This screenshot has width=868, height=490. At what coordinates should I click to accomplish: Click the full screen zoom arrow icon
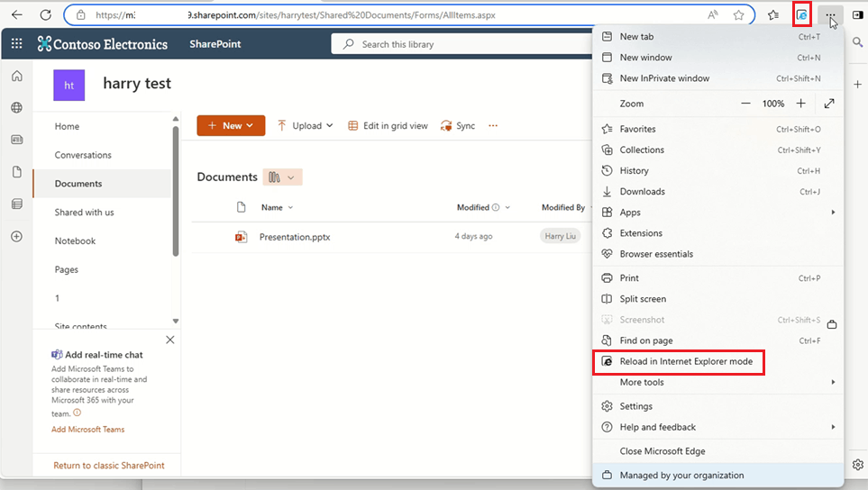tap(829, 104)
